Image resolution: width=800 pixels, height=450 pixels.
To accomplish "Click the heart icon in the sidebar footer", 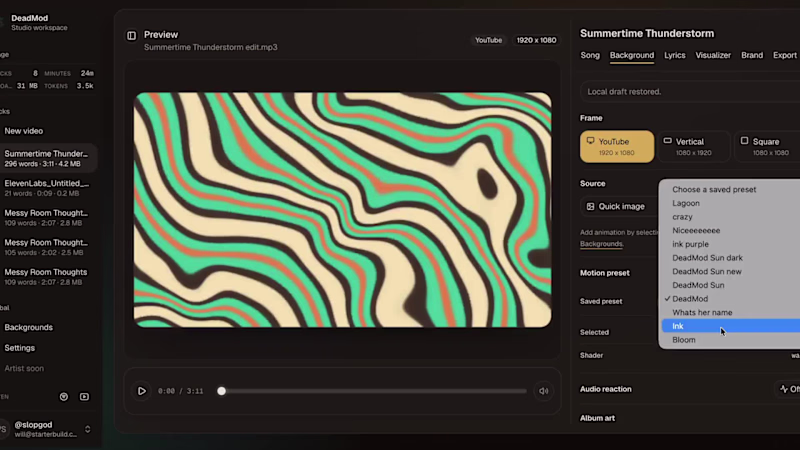I will tap(64, 396).
